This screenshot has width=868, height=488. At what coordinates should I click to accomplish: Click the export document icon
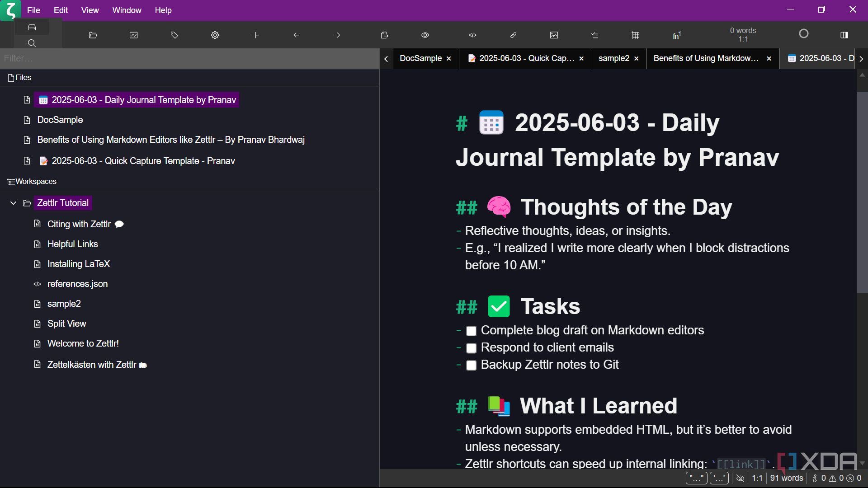click(x=385, y=35)
